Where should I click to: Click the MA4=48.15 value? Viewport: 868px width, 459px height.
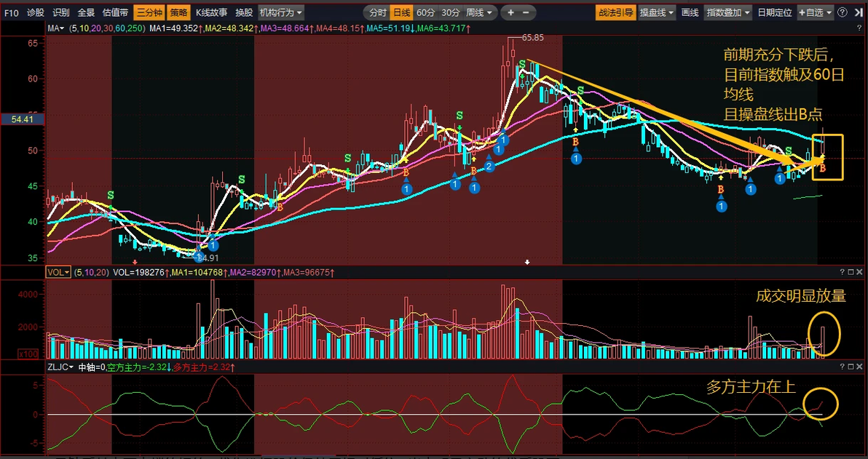pos(338,28)
